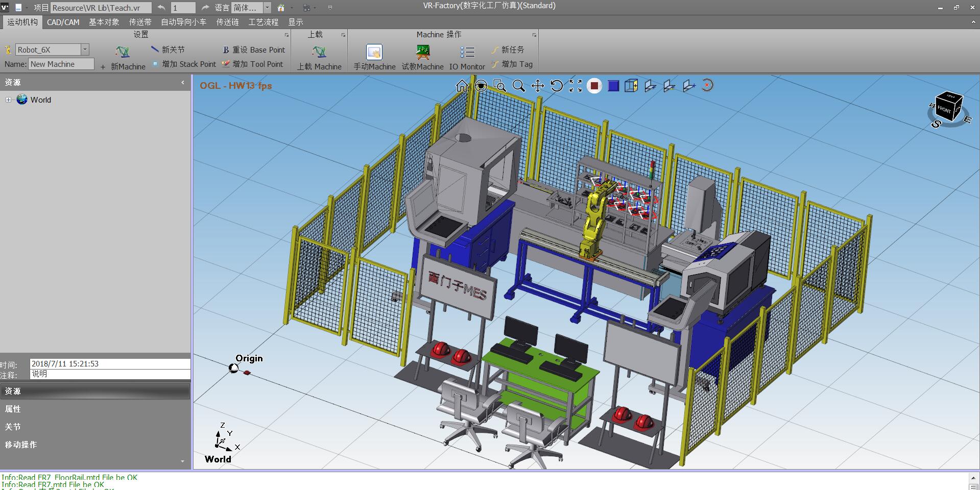Open the quick access customize dropdown arrow
Viewport: 980px width, 490px height.
coord(330,8)
